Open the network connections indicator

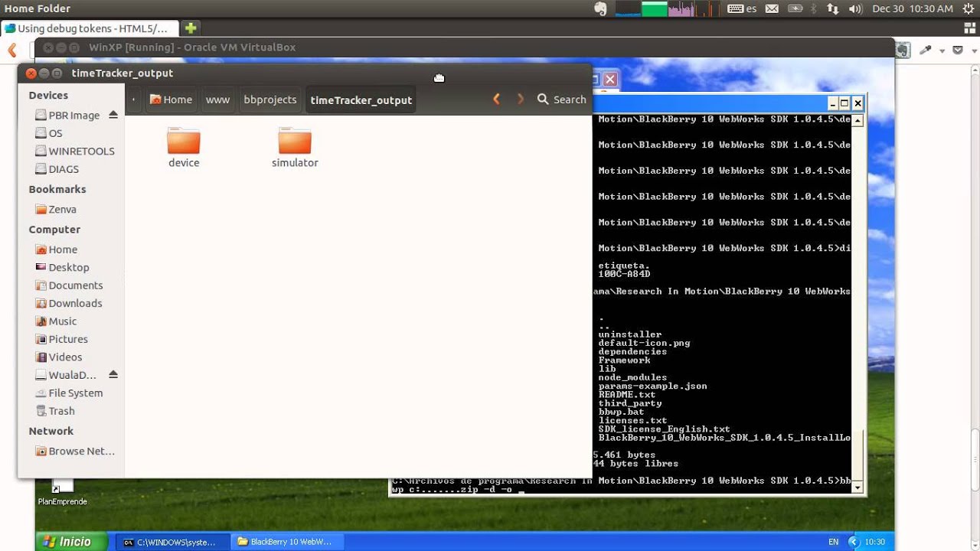(833, 8)
